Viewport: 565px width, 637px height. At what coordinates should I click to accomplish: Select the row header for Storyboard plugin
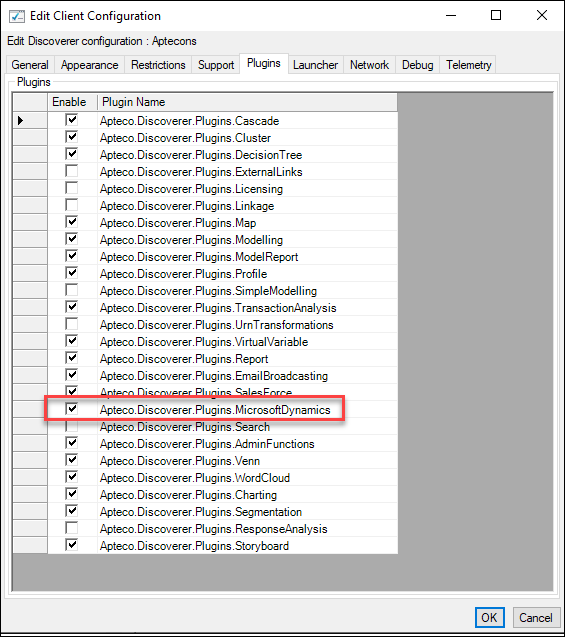tap(30, 545)
